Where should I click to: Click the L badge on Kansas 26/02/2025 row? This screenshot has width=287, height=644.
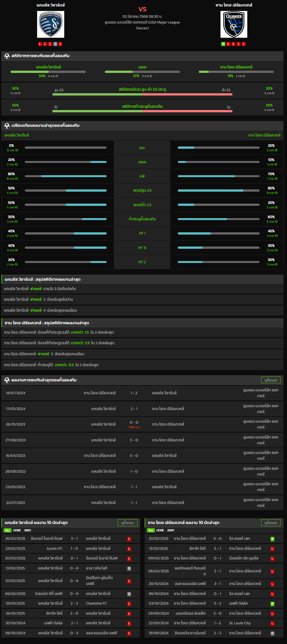click(x=129, y=539)
